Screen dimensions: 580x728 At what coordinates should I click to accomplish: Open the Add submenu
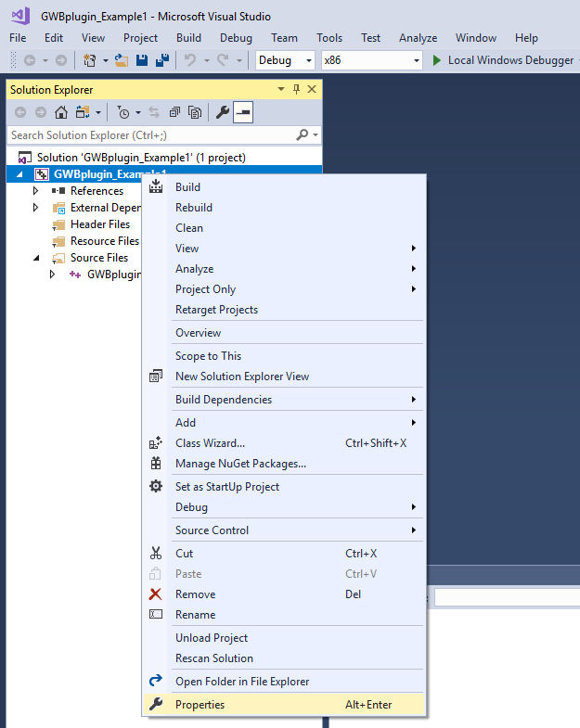click(284, 423)
